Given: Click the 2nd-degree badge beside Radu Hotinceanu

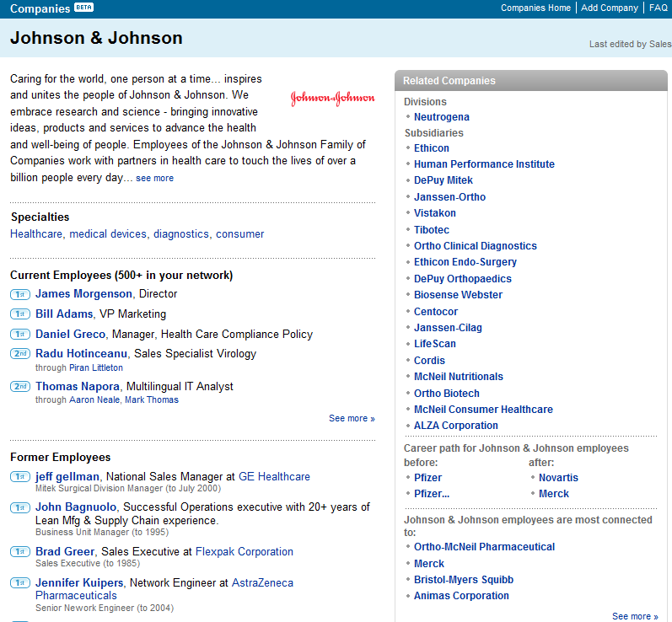Looking at the screenshot, I should point(20,354).
